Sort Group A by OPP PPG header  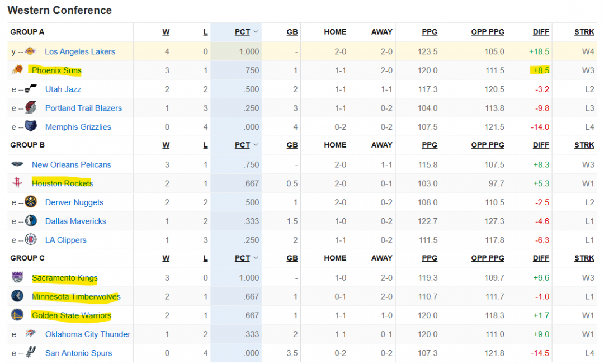coord(488,32)
